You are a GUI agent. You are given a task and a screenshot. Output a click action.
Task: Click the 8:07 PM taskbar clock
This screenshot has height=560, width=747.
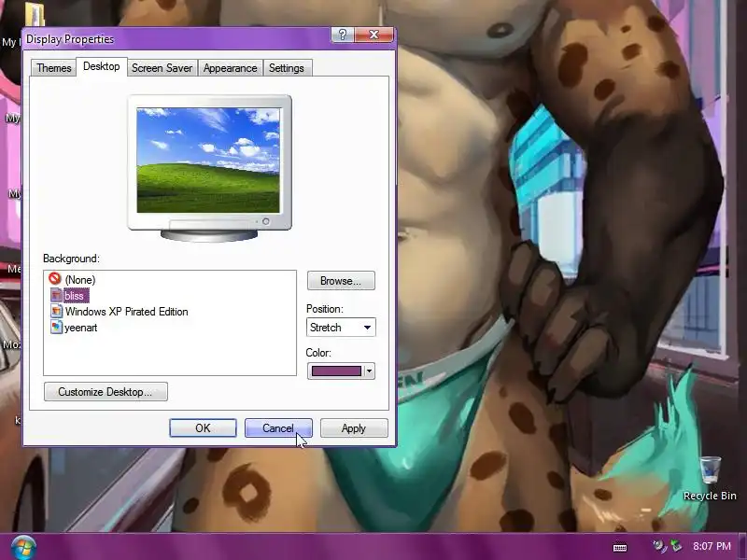click(x=712, y=546)
